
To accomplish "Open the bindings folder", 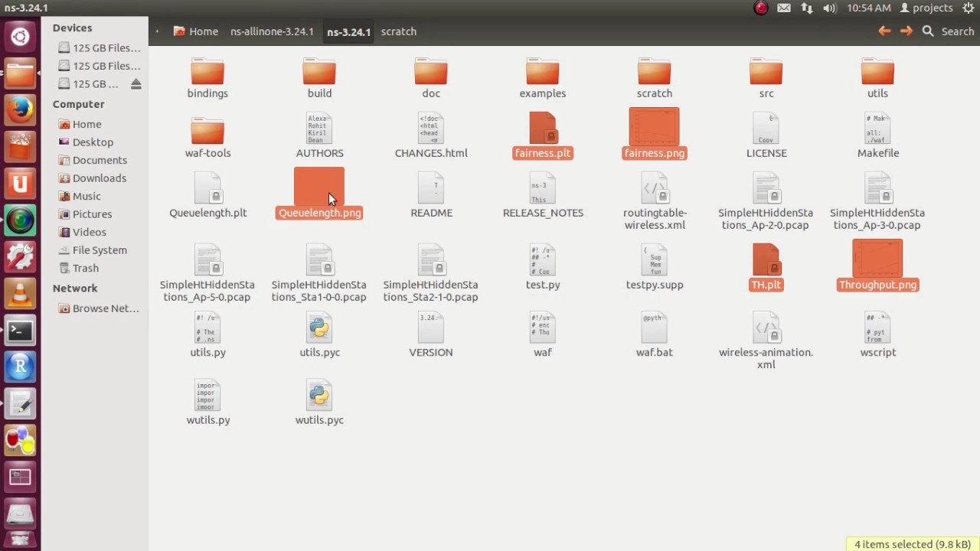I will coord(207,78).
